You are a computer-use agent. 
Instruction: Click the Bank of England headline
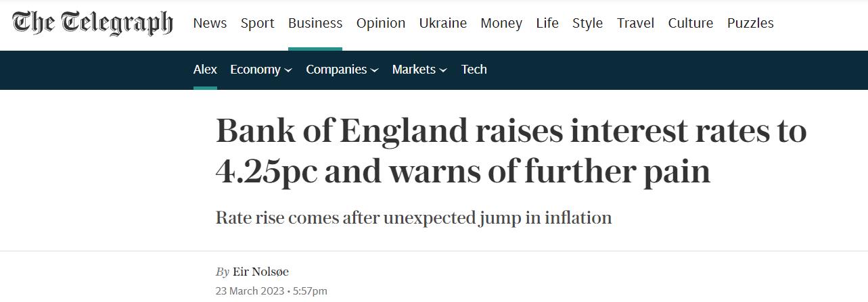point(511,151)
